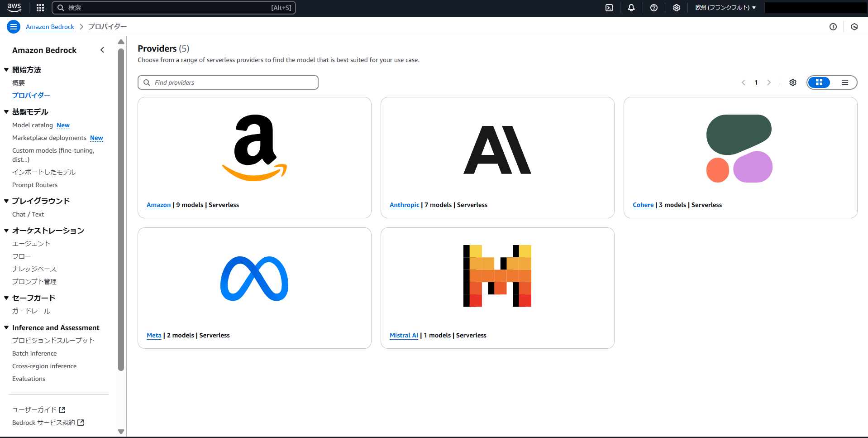
Task: Open the 欧州 (フランクフルト) region dropdown
Action: point(725,8)
